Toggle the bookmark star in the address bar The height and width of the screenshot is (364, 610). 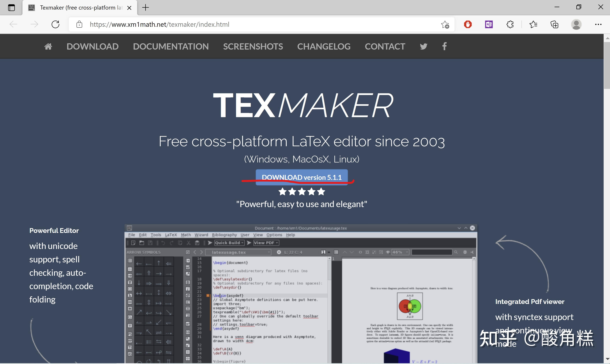tap(445, 24)
